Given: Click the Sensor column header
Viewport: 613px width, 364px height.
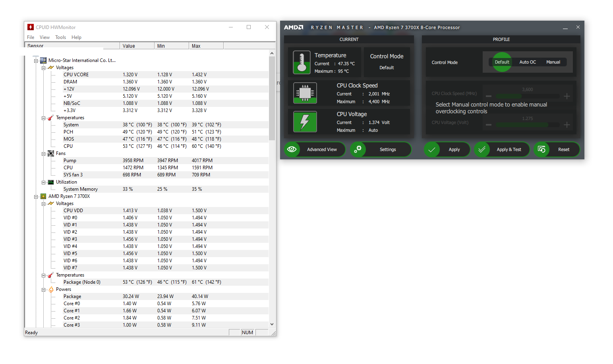Looking at the screenshot, I should click(72, 46).
